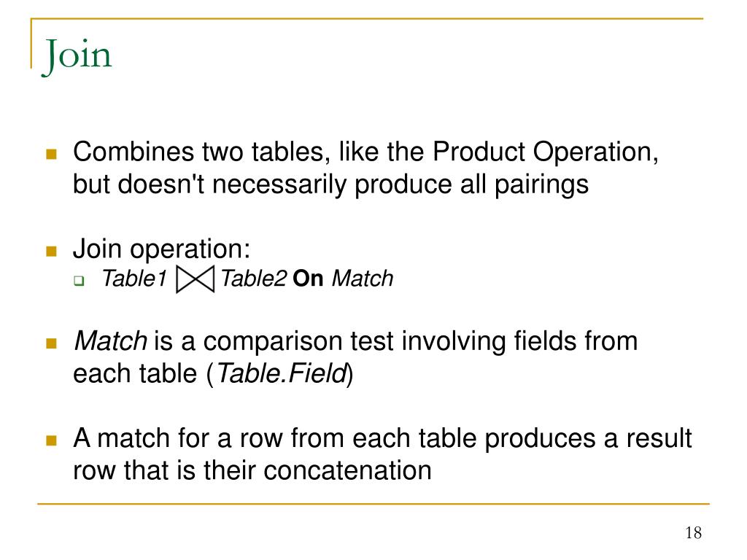Click the bowtie join operator symbol
The height and width of the screenshot is (560, 747).
pyautogui.click(x=196, y=279)
